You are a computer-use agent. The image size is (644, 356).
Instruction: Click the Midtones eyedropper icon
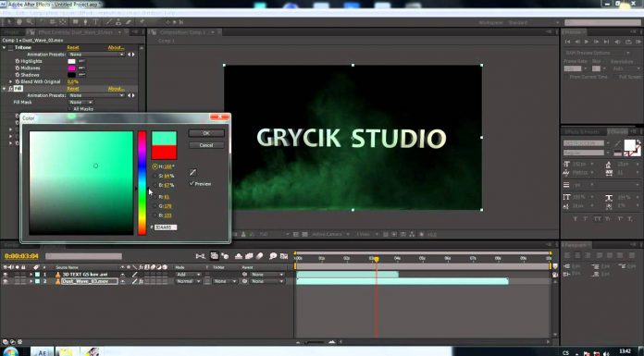[x=81, y=68]
